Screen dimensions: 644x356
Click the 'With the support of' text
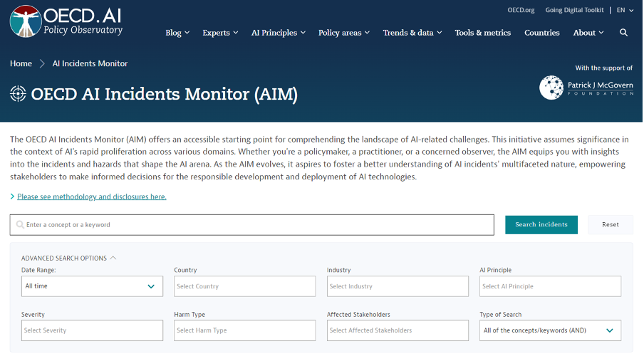pyautogui.click(x=604, y=68)
